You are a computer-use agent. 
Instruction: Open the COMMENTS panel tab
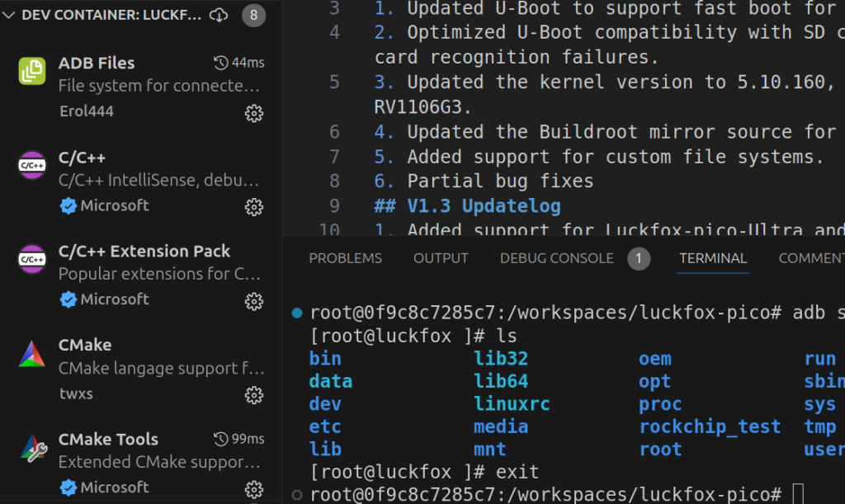[x=812, y=258]
